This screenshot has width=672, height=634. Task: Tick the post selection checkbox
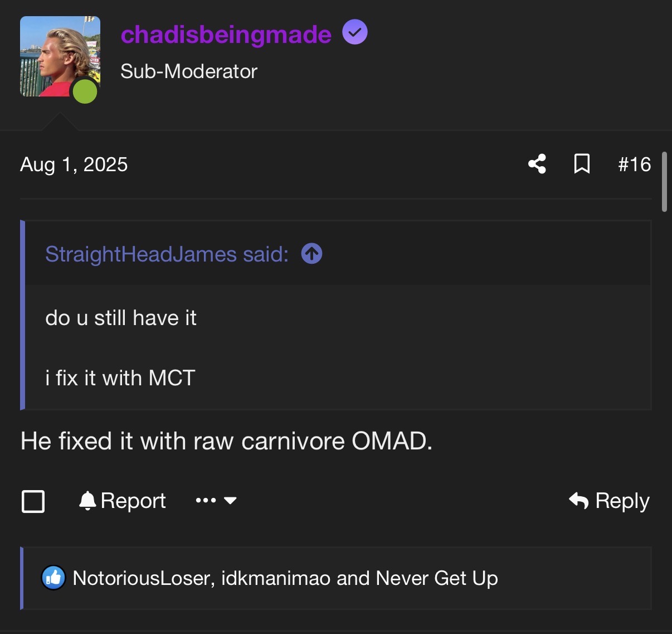[33, 501]
